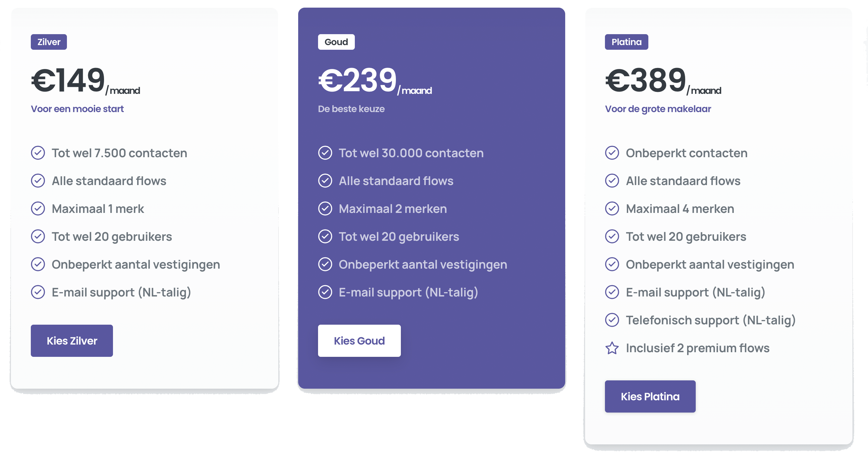
Task: Click check icon beside Onbeperkt contacten
Action: (x=612, y=153)
